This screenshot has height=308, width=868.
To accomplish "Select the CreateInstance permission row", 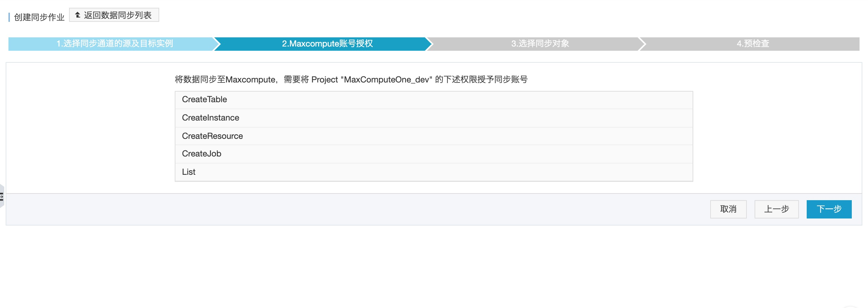I will click(x=434, y=118).
